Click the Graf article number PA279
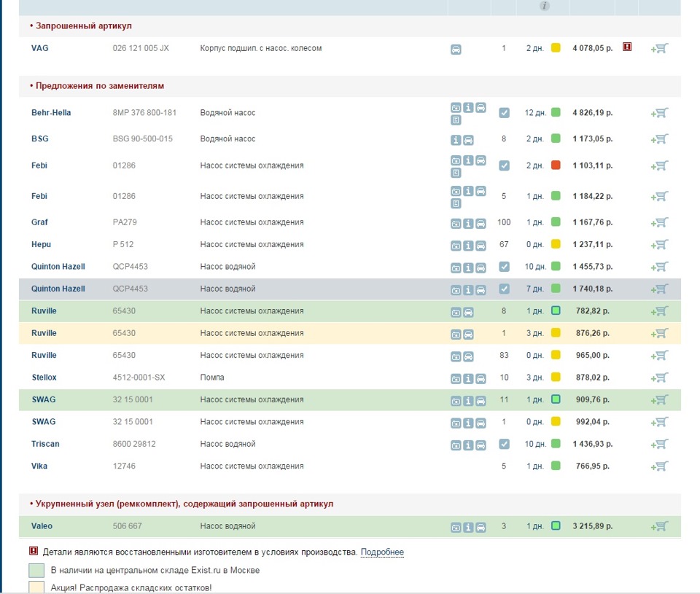This screenshot has width=700, height=594. [x=123, y=222]
